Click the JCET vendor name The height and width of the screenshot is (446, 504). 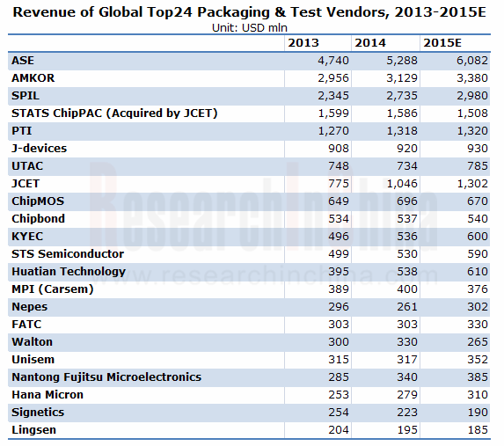tap(26, 184)
